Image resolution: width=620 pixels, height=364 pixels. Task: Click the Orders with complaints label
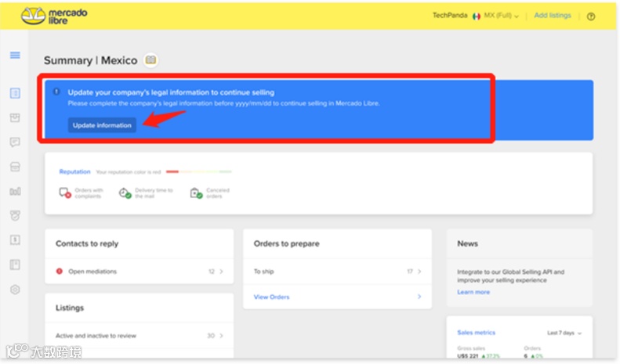(89, 193)
